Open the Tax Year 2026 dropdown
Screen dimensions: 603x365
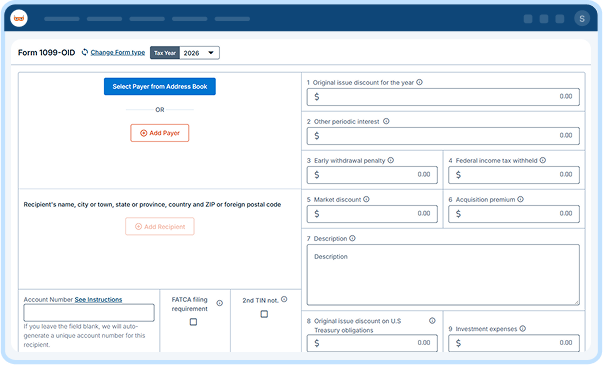pyautogui.click(x=200, y=53)
